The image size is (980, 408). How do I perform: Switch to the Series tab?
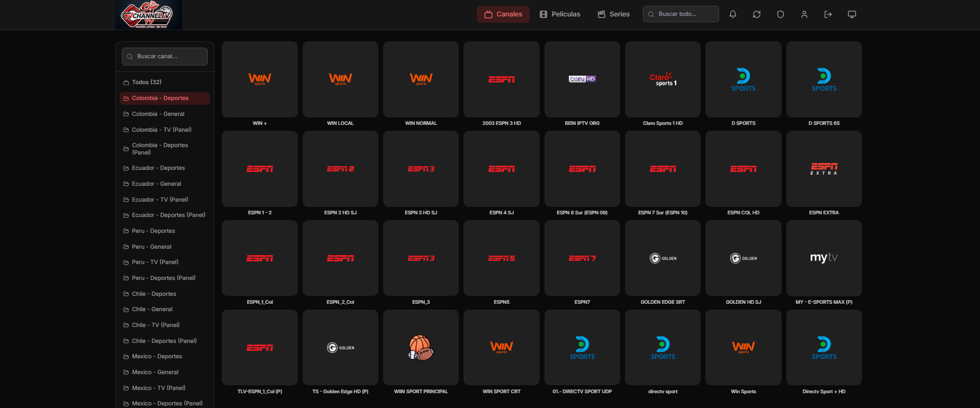click(x=614, y=14)
